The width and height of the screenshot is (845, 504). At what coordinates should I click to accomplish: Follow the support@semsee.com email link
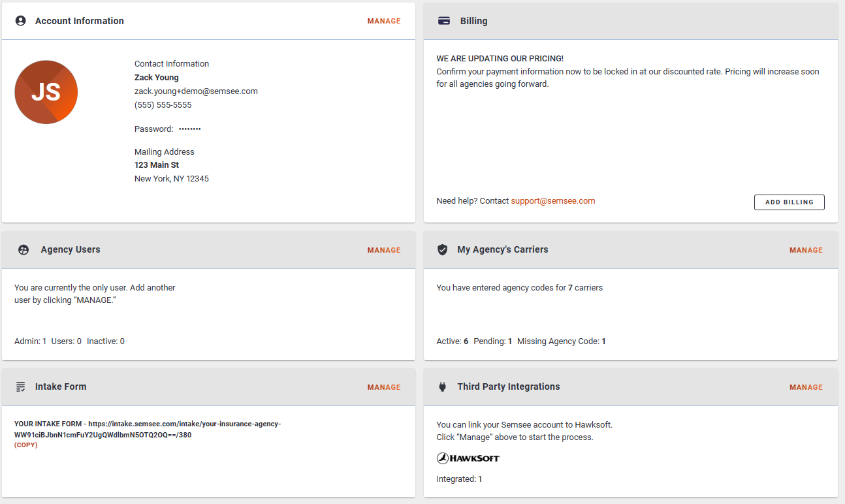pos(553,201)
